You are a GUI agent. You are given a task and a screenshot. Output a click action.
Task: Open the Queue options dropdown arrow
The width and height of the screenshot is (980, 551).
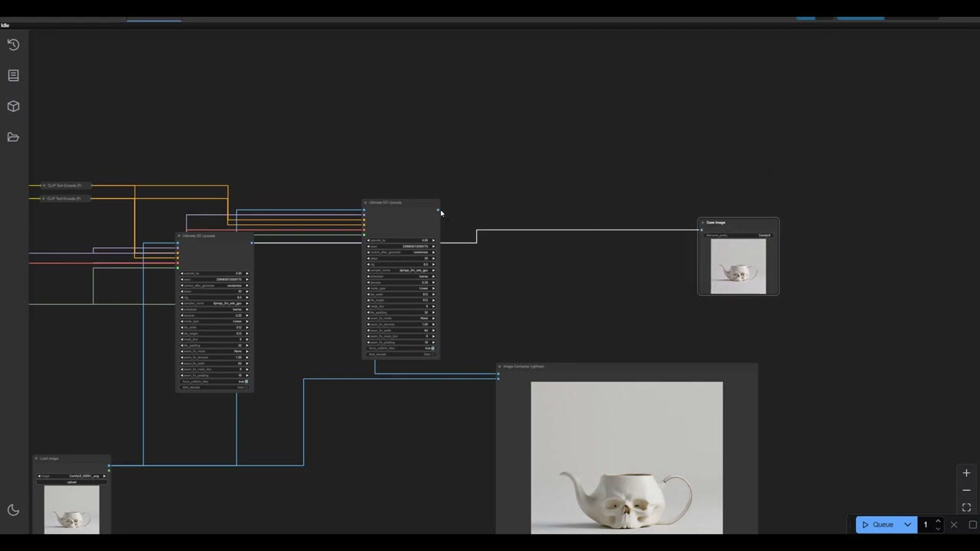907,525
